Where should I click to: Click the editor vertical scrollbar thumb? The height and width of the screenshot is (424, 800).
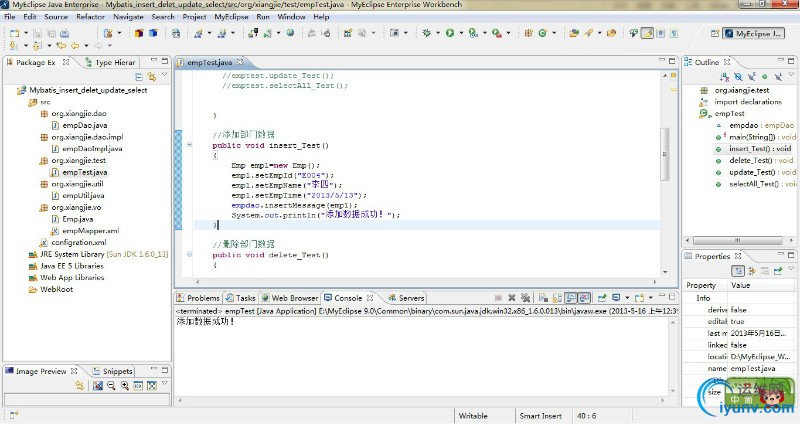[664, 154]
